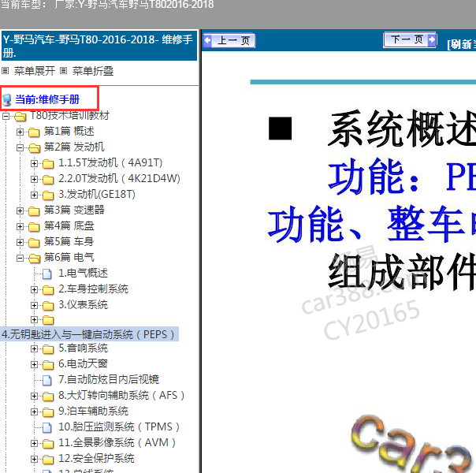Click document icon of 10.胎压监测系统
Viewport: 476px width, 473px height.
click(47, 428)
